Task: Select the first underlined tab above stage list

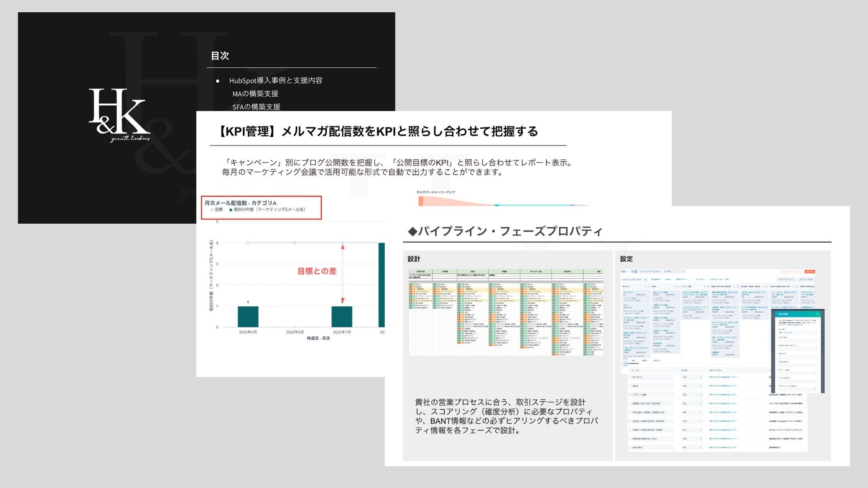Action: point(633,361)
